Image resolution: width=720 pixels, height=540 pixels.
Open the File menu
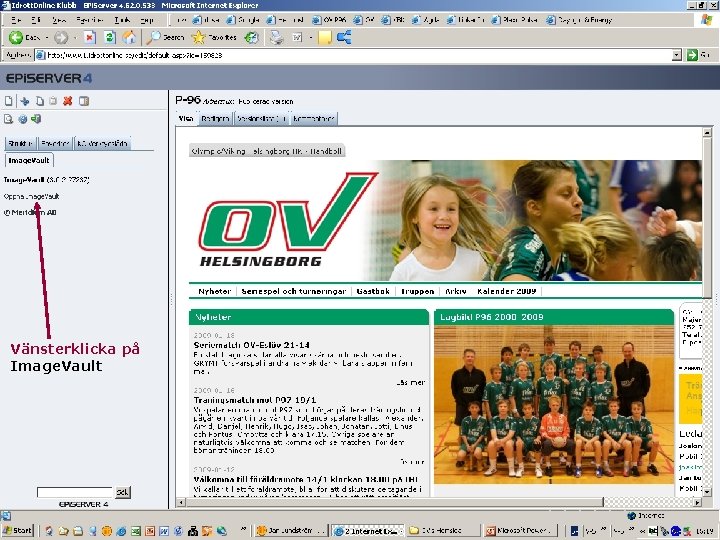[x=16, y=20]
